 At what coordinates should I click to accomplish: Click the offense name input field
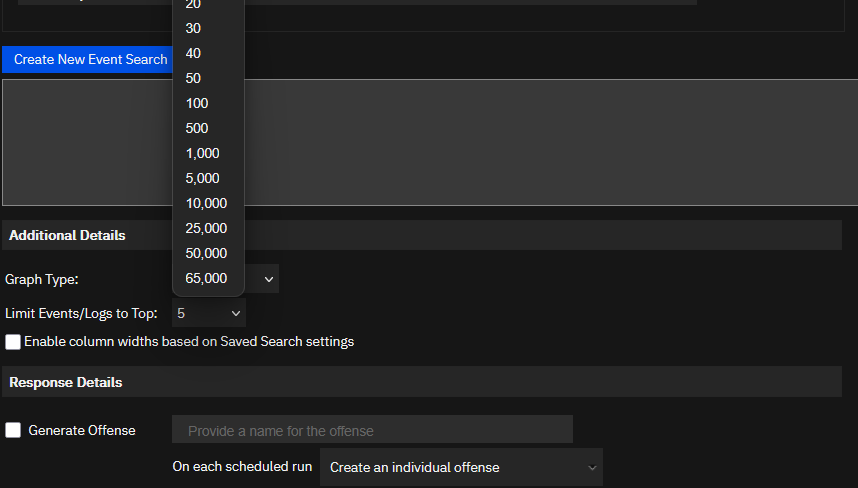click(372, 430)
